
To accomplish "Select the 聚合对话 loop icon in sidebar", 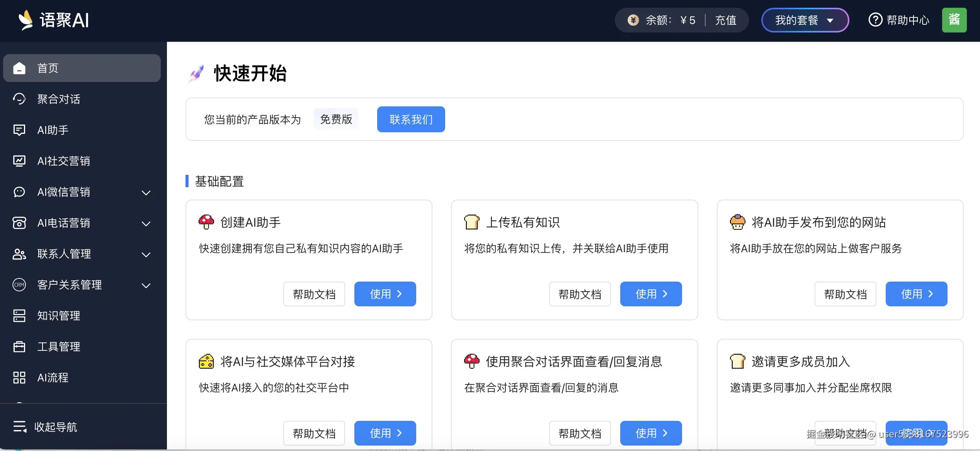I will point(19,99).
